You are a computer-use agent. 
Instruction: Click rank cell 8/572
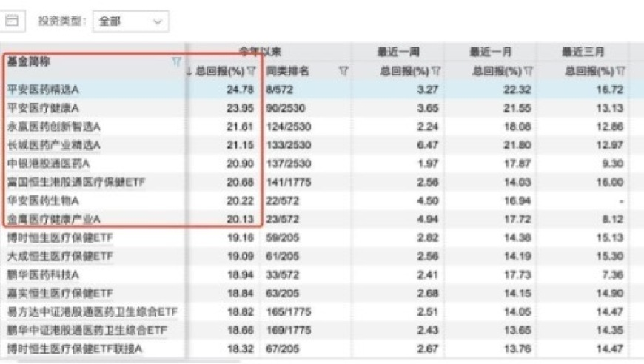point(279,90)
